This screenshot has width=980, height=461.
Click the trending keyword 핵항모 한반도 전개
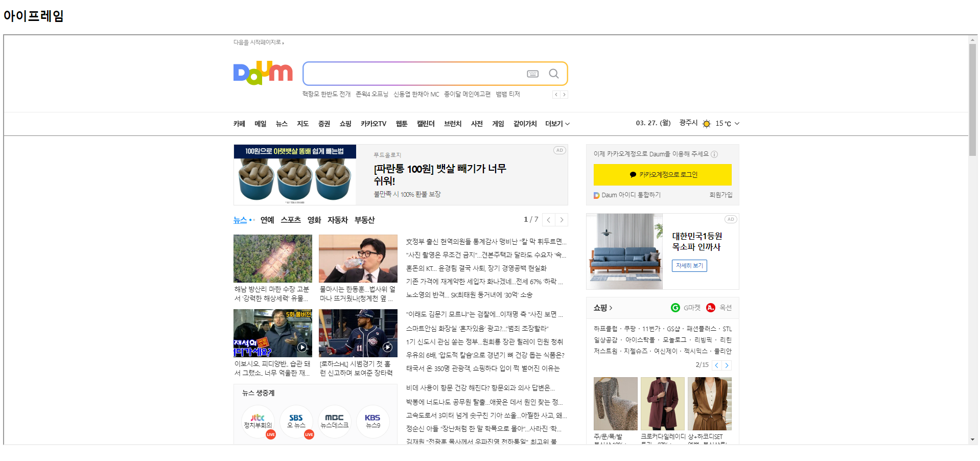[x=326, y=95]
